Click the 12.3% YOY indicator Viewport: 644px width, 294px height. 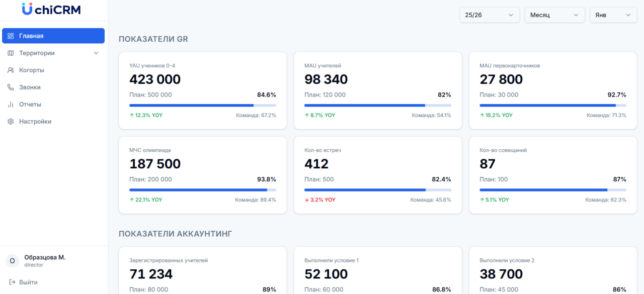[146, 115]
